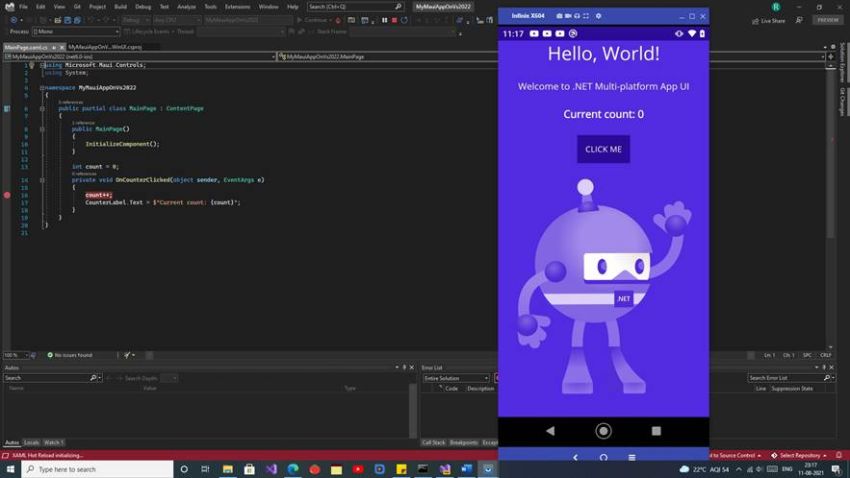Open Microsoft Store from the taskbar

[x=249, y=469]
